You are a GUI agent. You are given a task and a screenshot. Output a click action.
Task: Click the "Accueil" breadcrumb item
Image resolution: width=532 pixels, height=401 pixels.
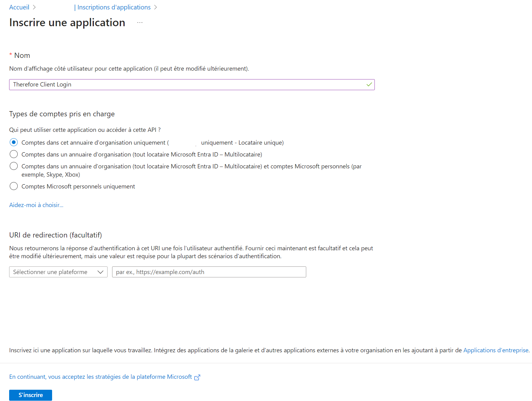[x=19, y=7]
